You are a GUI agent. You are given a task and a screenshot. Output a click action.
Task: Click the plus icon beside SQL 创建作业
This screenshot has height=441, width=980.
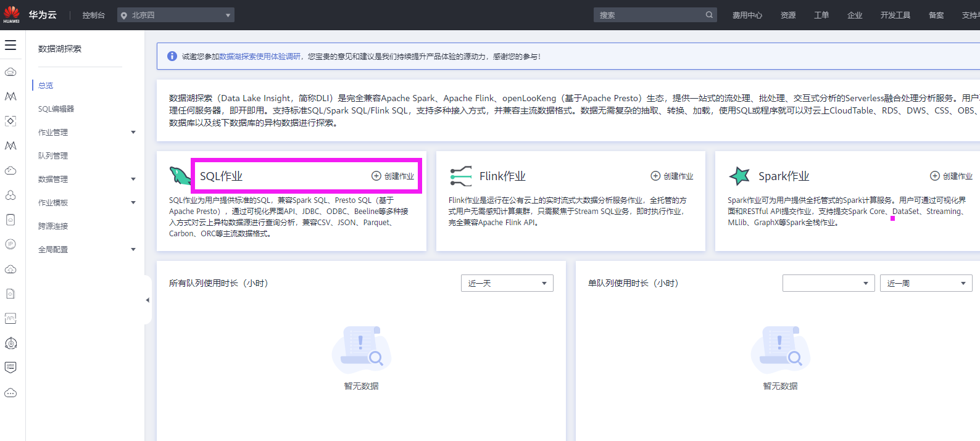(x=376, y=176)
